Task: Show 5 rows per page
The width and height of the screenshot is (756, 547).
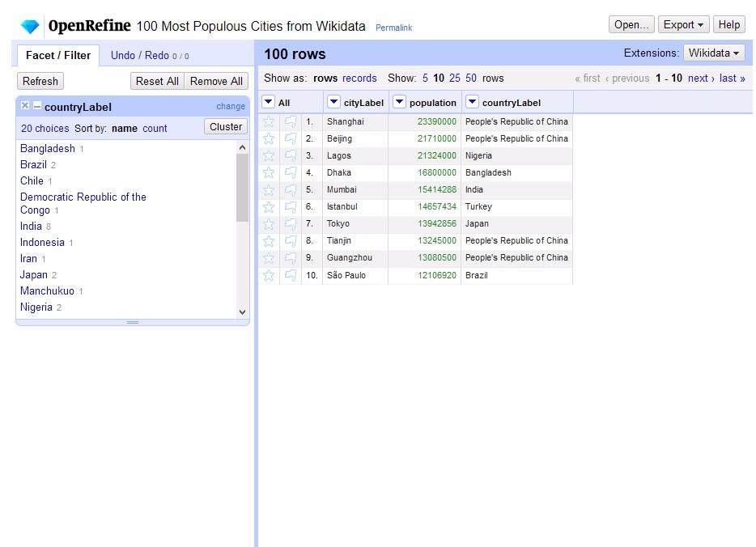Action: (x=425, y=78)
